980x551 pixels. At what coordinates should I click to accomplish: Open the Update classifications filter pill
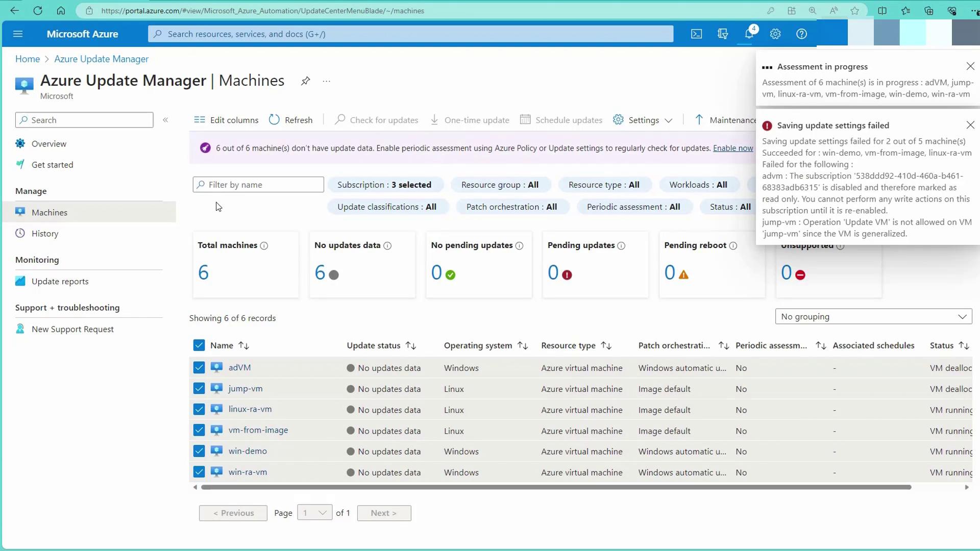click(387, 207)
